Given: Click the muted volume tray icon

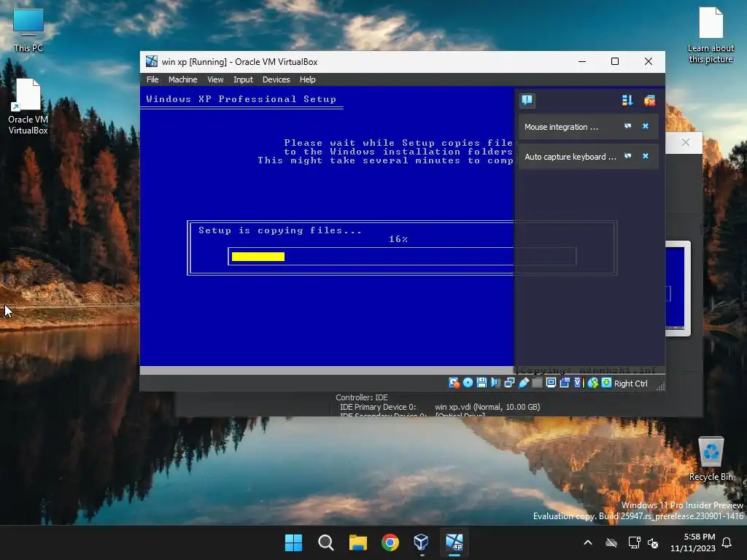Looking at the screenshot, I should [x=653, y=542].
